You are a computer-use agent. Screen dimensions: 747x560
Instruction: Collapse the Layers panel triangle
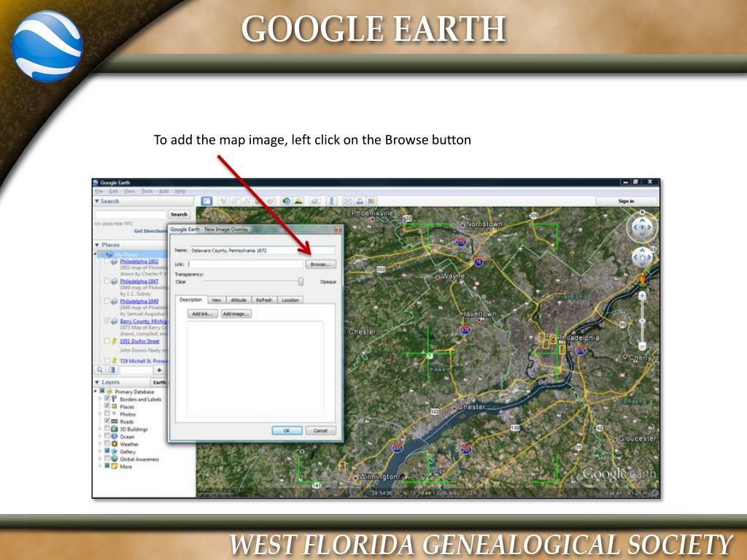(x=97, y=382)
